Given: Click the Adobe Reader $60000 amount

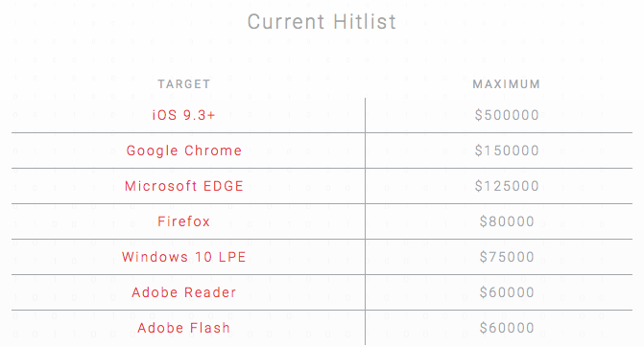Looking at the screenshot, I should 507,292.
